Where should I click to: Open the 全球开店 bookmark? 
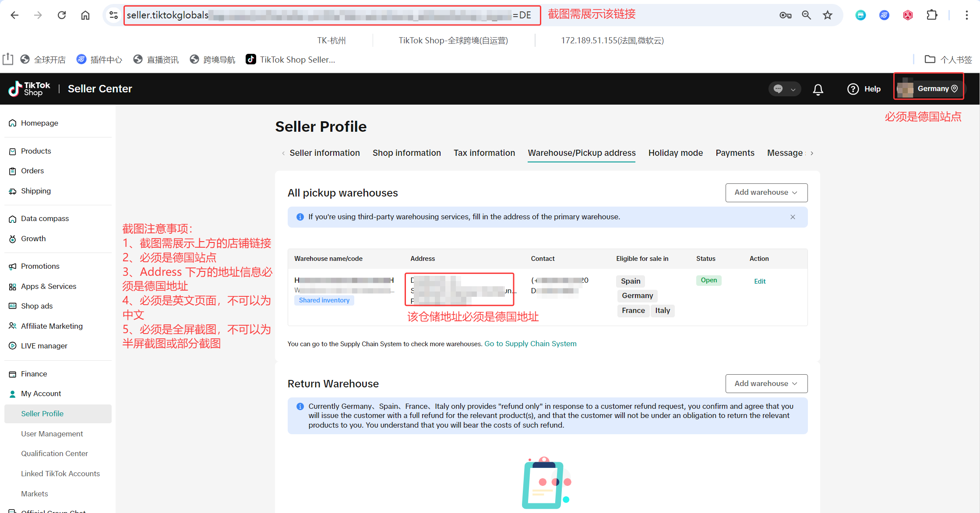click(43, 60)
